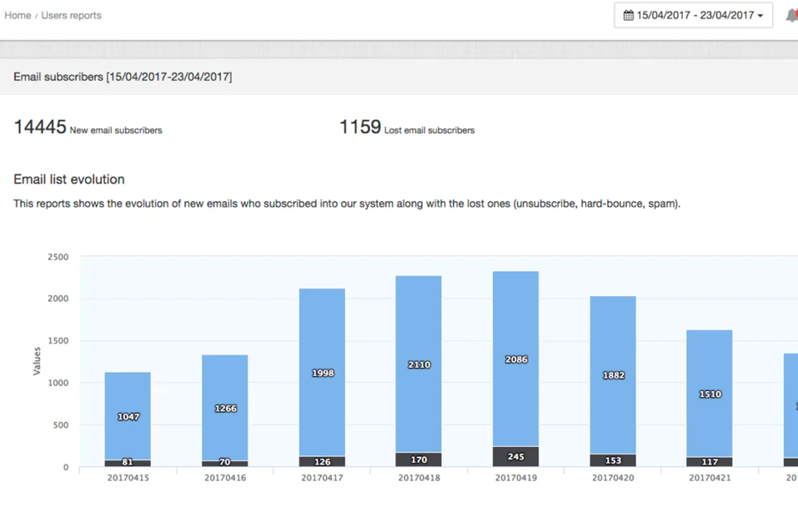Click the dropdown caret beside 23/04/2017
Image resolution: width=798 pixels, height=532 pixels.
point(760,15)
